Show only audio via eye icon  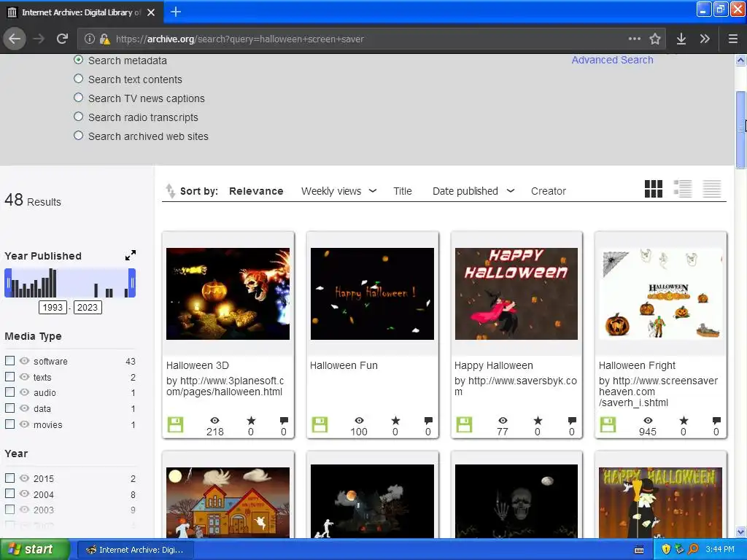click(24, 392)
